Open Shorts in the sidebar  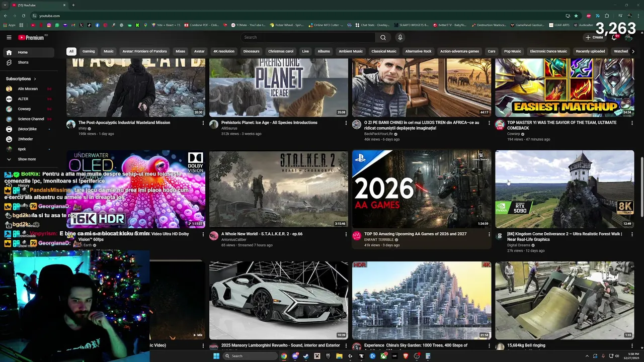click(x=29, y=62)
